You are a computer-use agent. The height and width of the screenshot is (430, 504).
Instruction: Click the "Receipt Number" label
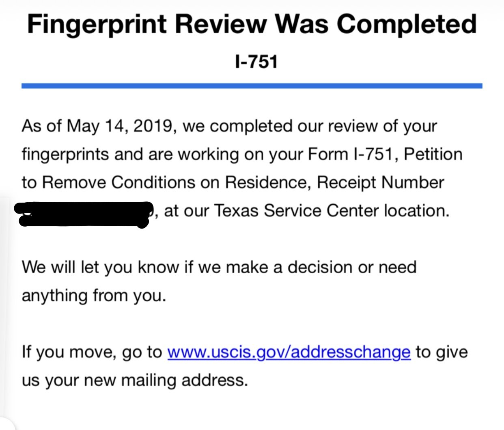380,183
